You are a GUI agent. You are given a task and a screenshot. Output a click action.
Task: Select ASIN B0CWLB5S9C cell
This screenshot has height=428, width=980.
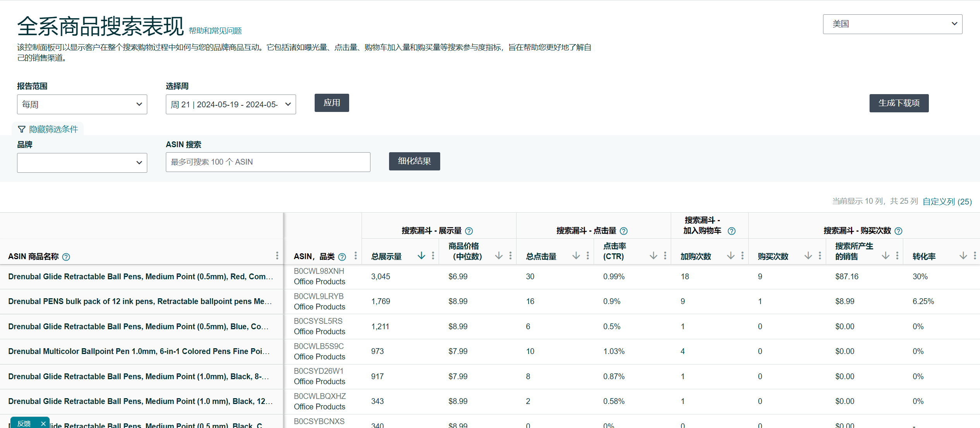tap(319, 346)
